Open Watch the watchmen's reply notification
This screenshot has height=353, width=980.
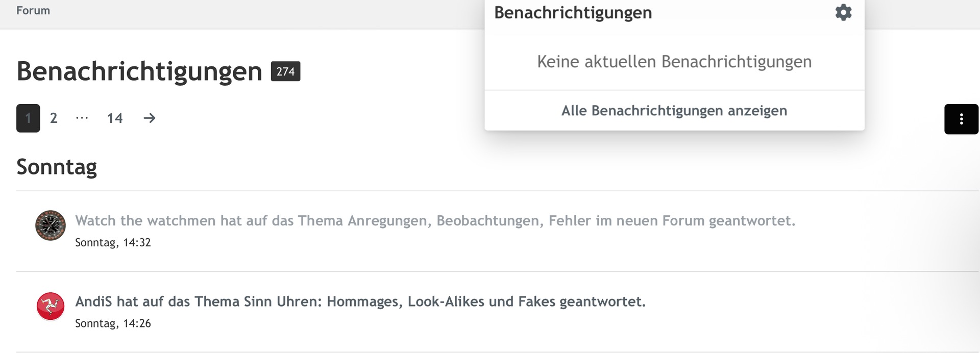[435, 221]
